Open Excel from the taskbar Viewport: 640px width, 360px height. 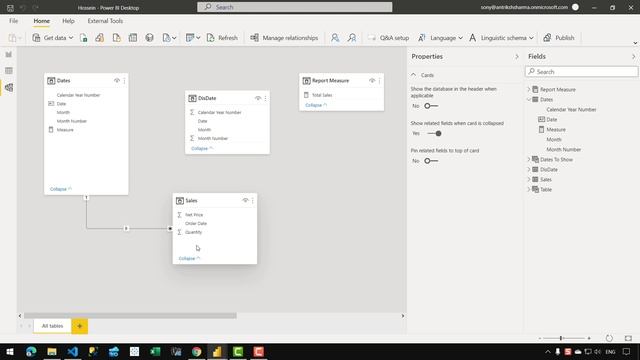tap(155, 351)
